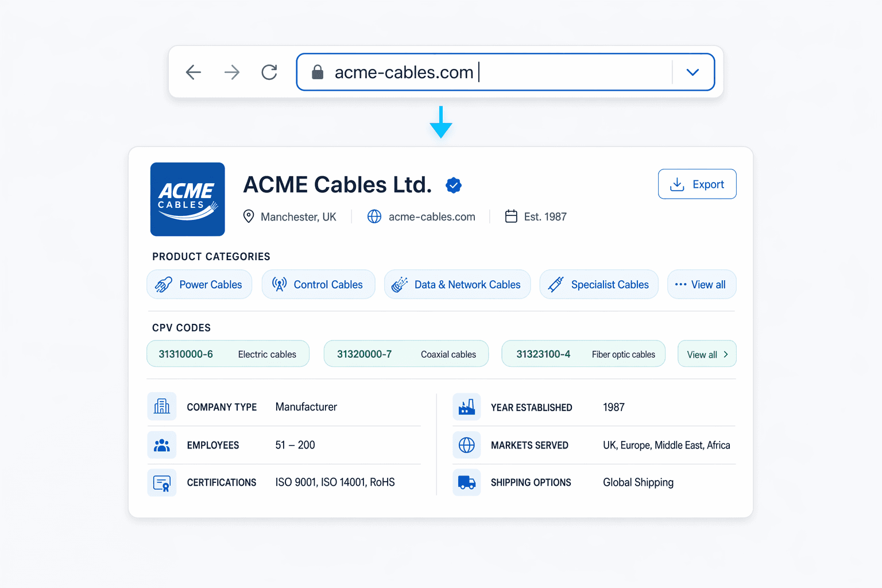Select CPV code 31320000-7 Coaxial cables
This screenshot has height=588, width=882.
[x=406, y=354]
